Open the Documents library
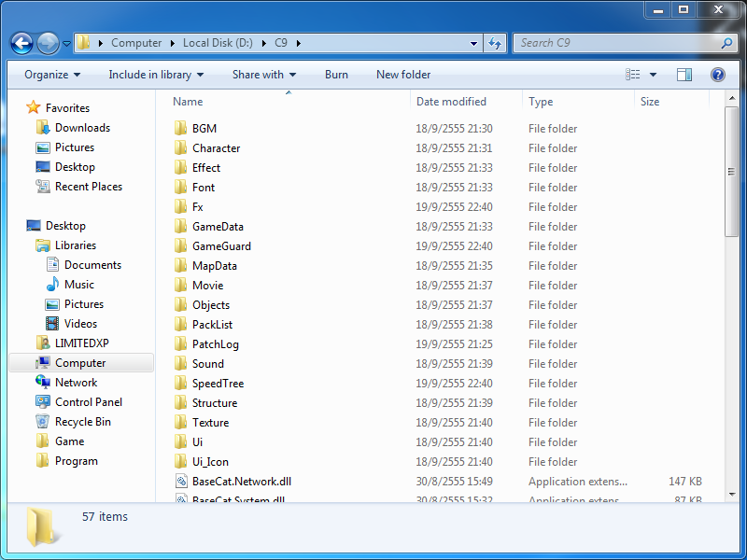The image size is (747, 560). tap(92, 265)
